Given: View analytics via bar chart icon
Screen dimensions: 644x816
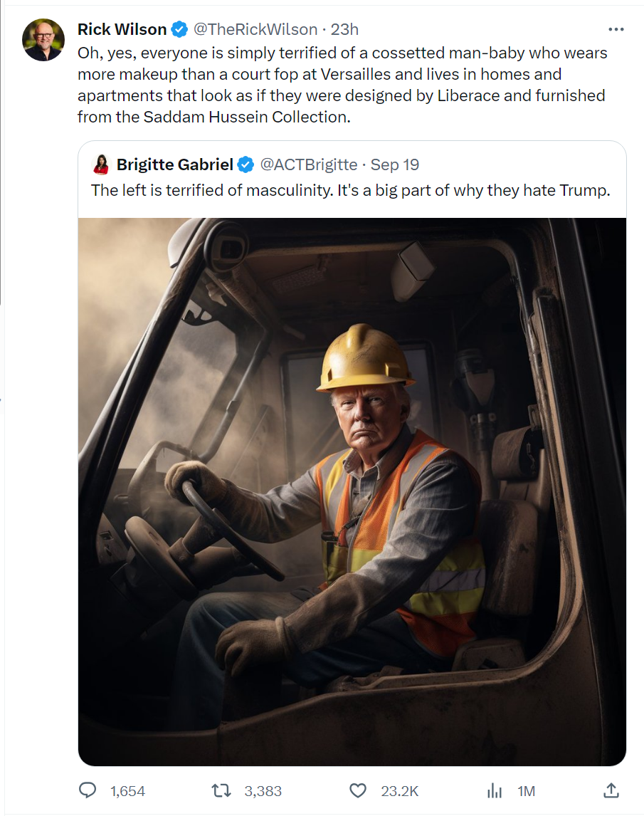Looking at the screenshot, I should pos(494,792).
